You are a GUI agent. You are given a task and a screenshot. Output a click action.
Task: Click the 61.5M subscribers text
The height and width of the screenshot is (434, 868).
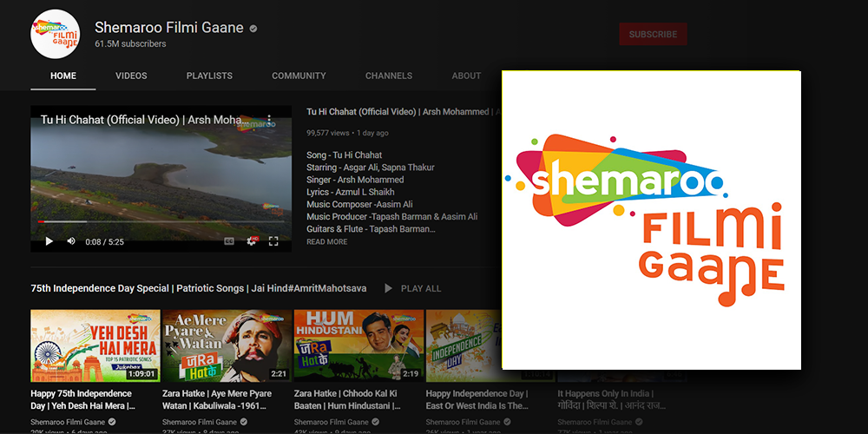click(x=130, y=43)
